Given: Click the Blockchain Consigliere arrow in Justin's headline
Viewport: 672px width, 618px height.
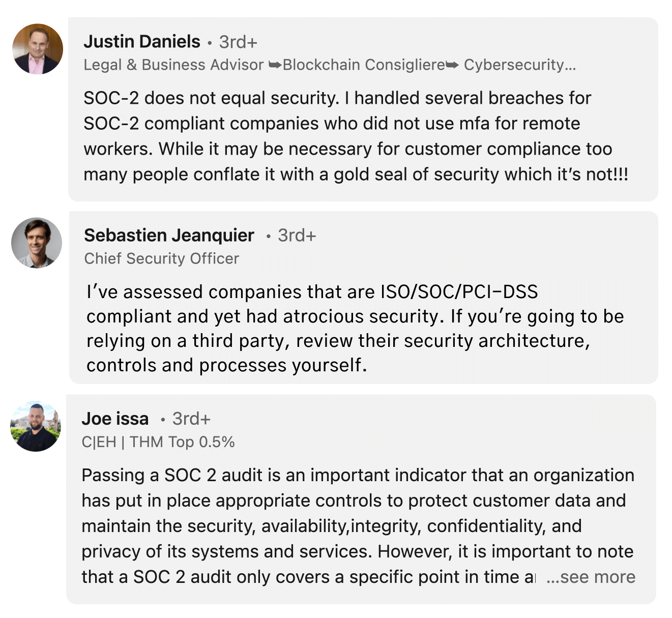Looking at the screenshot, I should (275, 65).
